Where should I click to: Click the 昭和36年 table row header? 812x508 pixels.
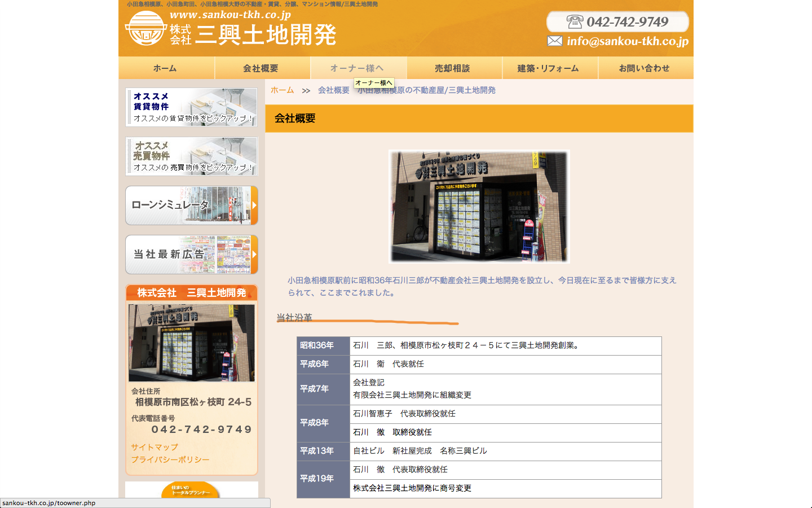[x=324, y=345]
